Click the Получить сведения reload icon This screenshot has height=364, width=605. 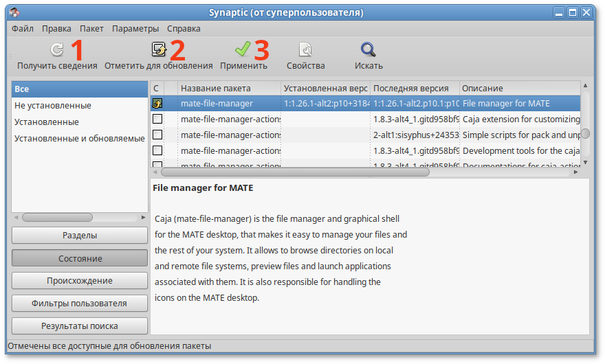point(57,49)
